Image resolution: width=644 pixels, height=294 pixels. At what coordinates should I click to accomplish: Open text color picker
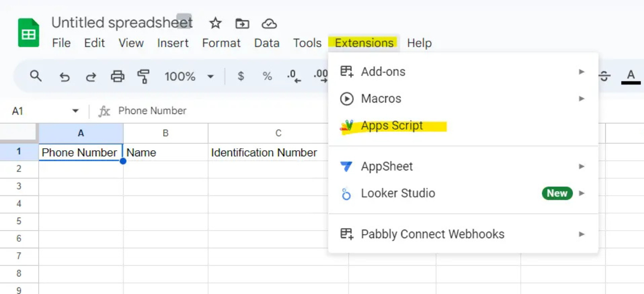point(630,76)
